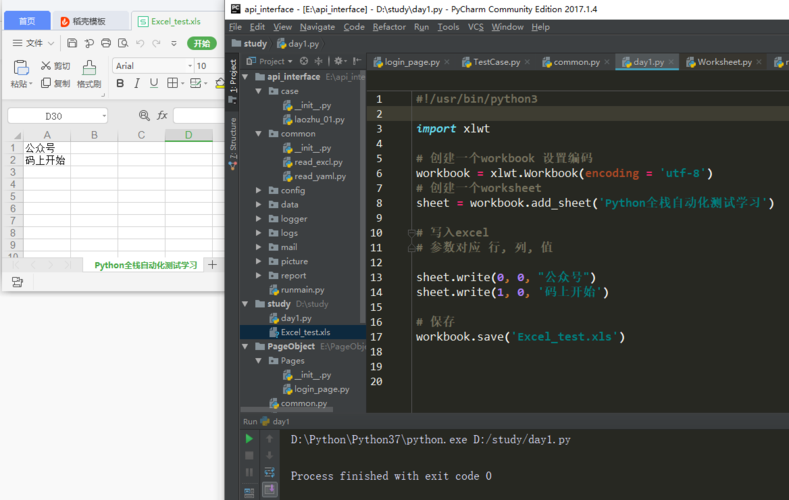Toggle the 1: Project side panel tab
The height and width of the screenshot is (500, 789).
click(x=233, y=80)
